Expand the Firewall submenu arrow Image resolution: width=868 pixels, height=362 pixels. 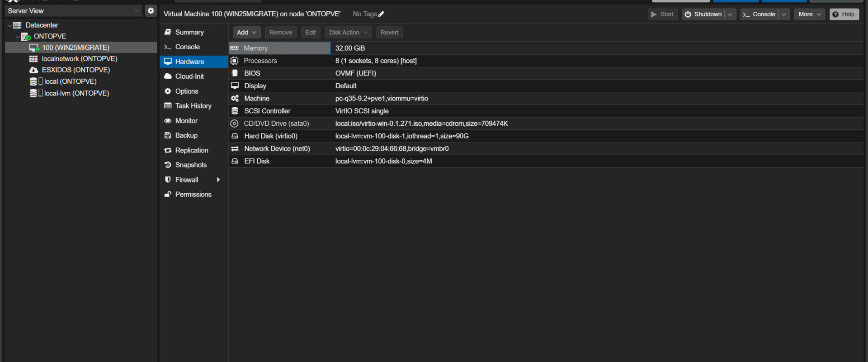click(x=218, y=180)
